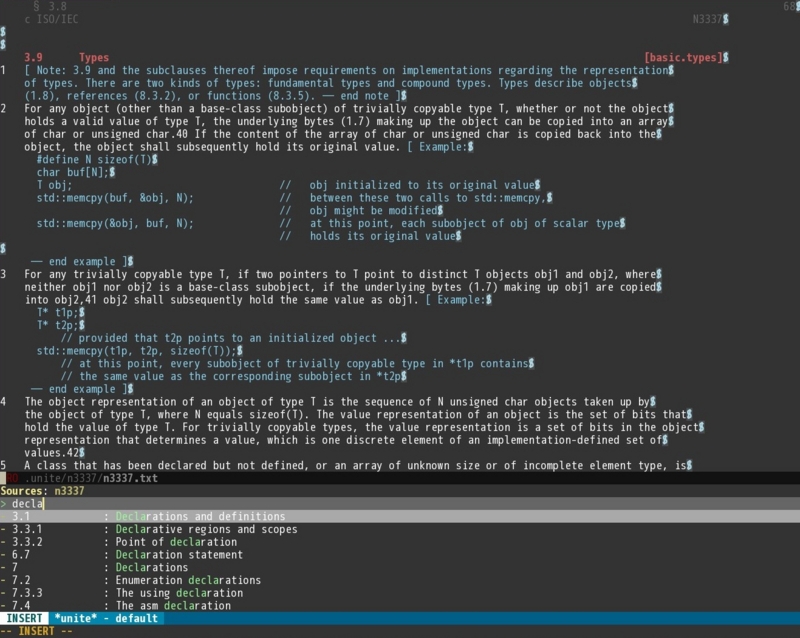
Task: Click the 'T obj;' code line
Action: (x=54, y=185)
